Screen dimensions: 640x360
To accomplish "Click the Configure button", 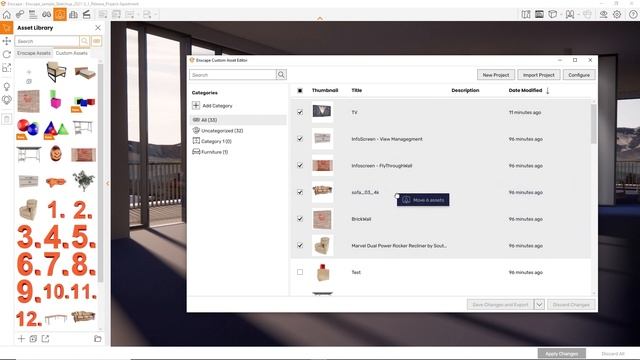I will (579, 75).
